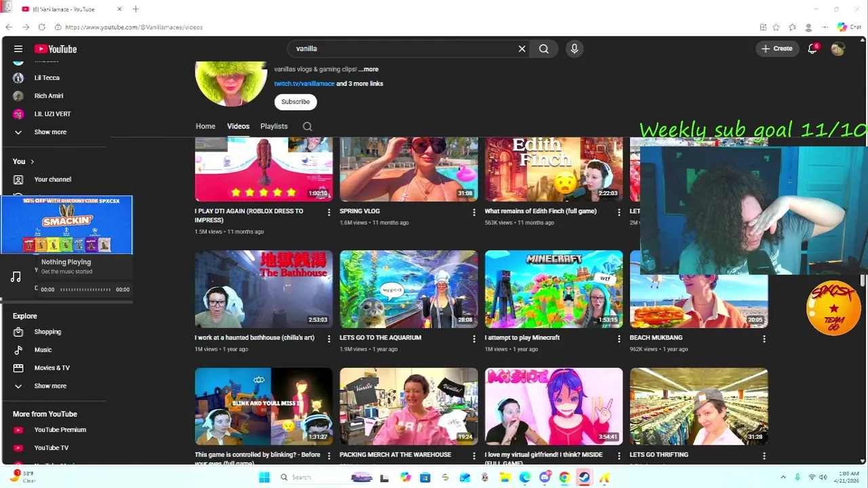
Task: Play the LETS GO THRIFTING thumbnail
Action: click(699, 407)
